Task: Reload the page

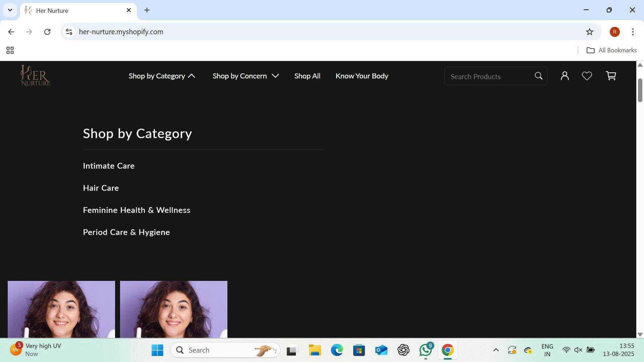Action: coord(47,32)
